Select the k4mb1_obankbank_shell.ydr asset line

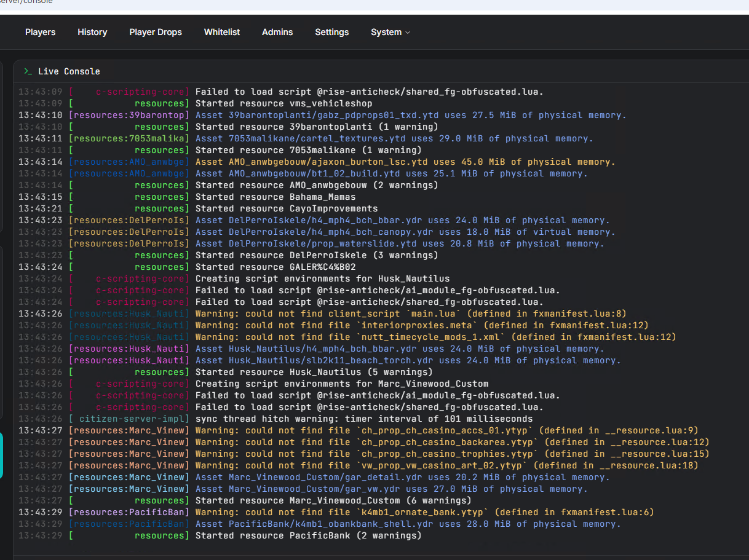408,524
